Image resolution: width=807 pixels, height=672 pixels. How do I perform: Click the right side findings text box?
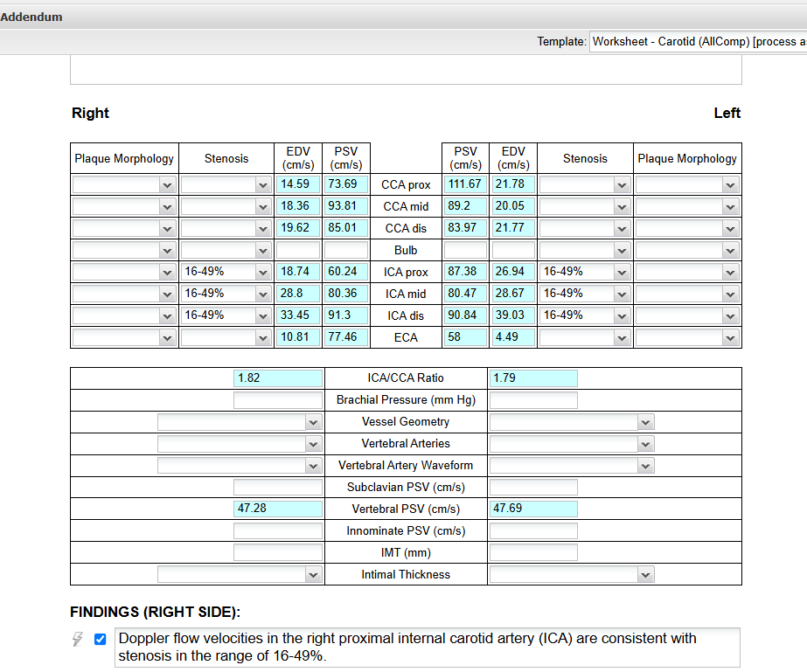point(427,648)
